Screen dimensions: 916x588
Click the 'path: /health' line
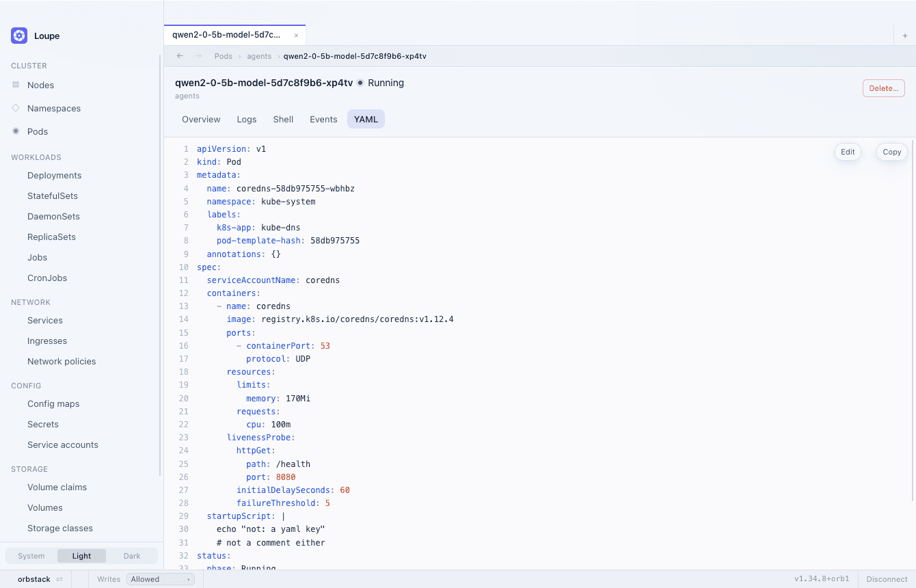278,464
